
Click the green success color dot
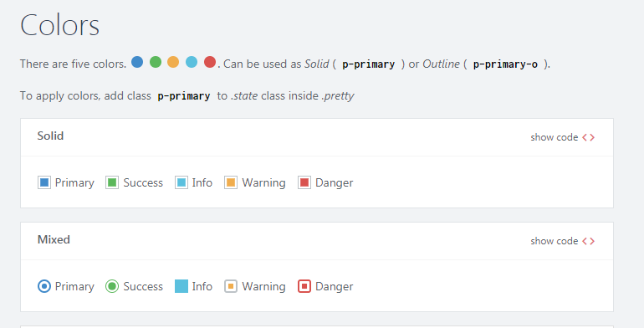tap(156, 62)
